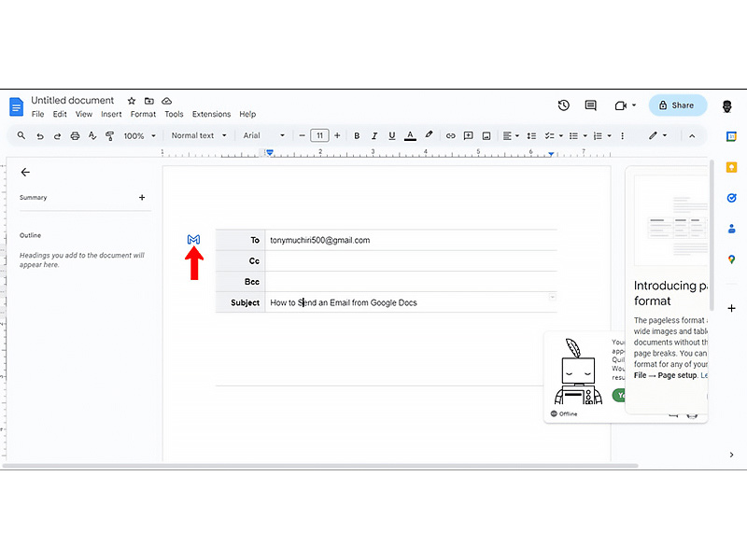This screenshot has width=747, height=560.
Task: Close the document outline with back arrow
Action: click(x=25, y=173)
